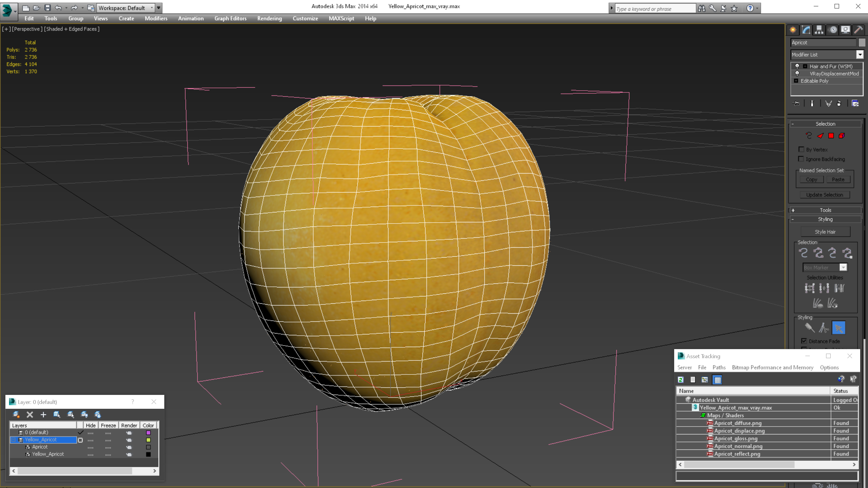The width and height of the screenshot is (868, 488).
Task: Click Table View icon in Asset Tracking
Action: click(x=717, y=380)
